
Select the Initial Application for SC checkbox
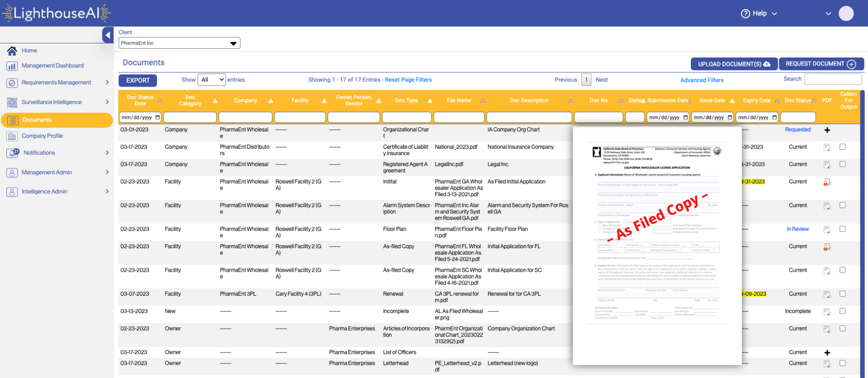pos(843,270)
